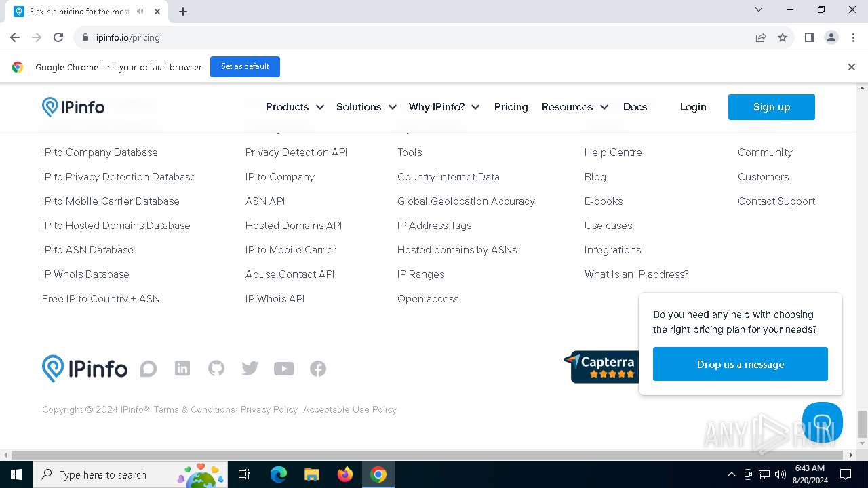Open IP to Company Database link
The width and height of the screenshot is (868, 488).
pyautogui.click(x=100, y=152)
